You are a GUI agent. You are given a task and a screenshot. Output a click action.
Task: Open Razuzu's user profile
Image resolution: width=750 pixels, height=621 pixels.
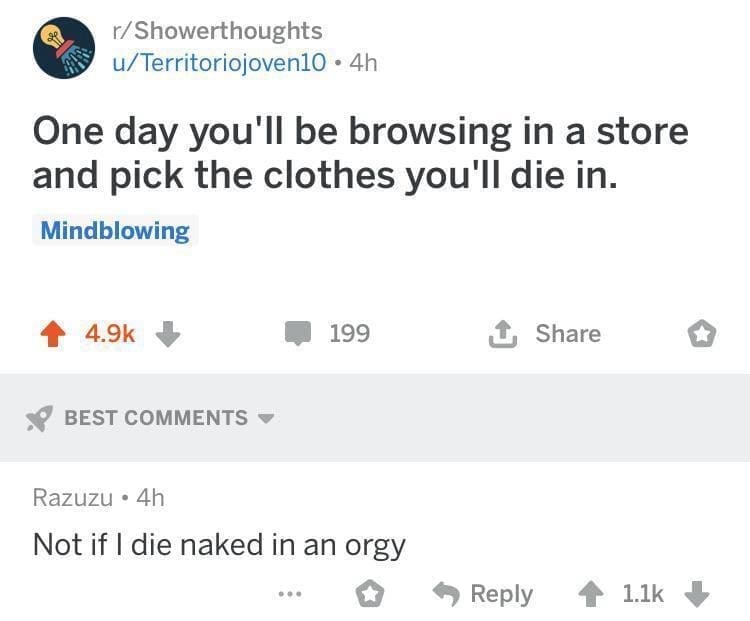(x=73, y=496)
